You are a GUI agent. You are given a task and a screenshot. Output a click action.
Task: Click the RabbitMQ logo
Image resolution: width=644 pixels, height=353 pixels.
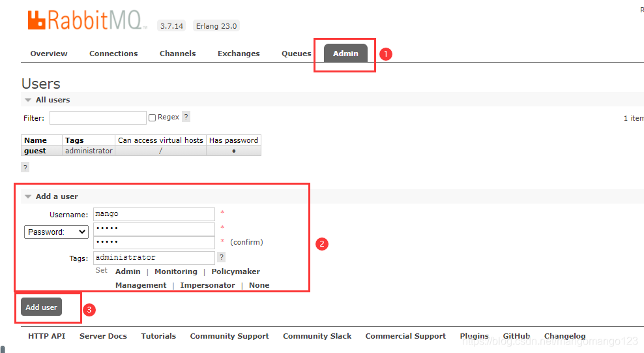(x=86, y=20)
